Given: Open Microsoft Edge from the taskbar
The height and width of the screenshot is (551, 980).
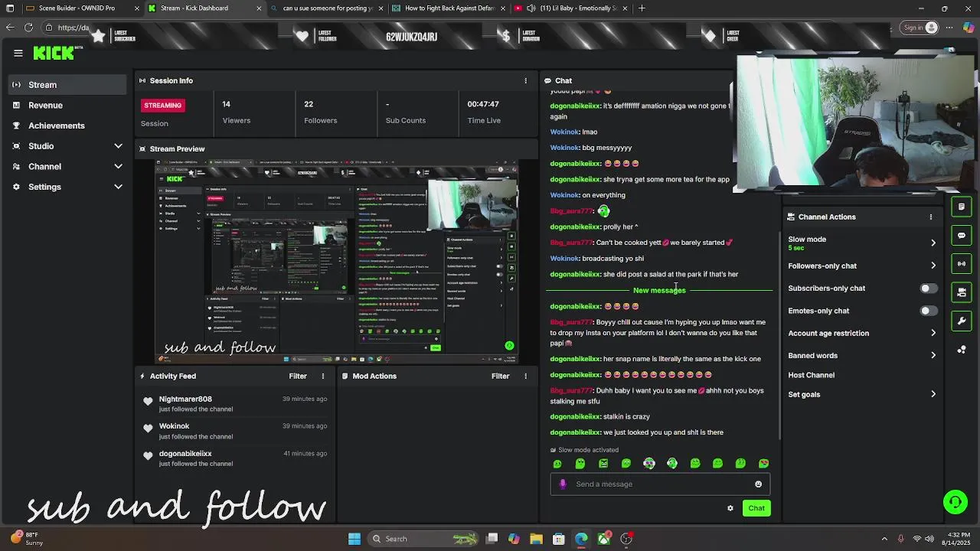Looking at the screenshot, I should [581, 539].
